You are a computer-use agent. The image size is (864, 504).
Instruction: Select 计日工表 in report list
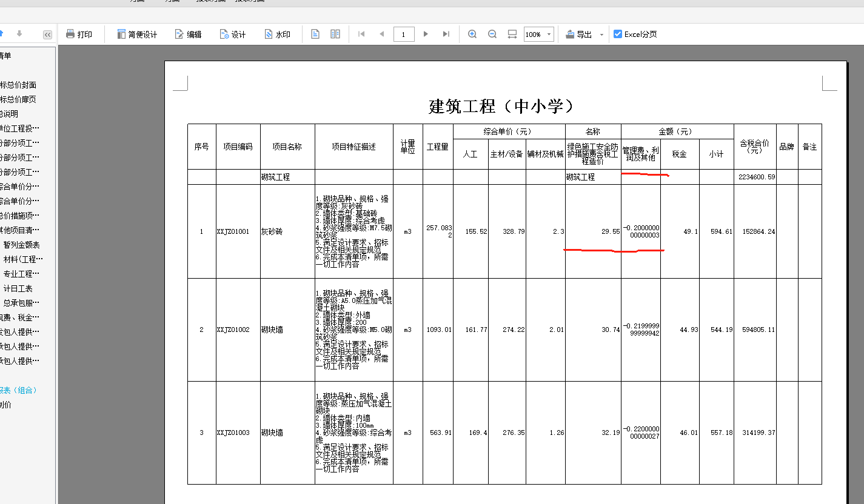[x=18, y=288]
